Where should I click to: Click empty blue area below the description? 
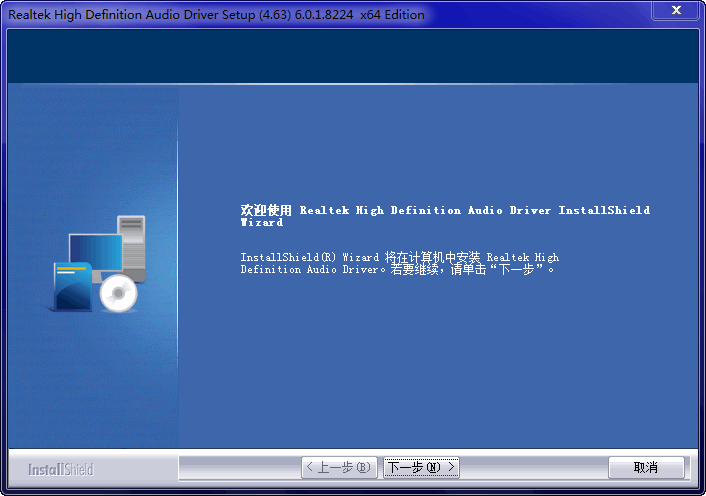pos(440,370)
